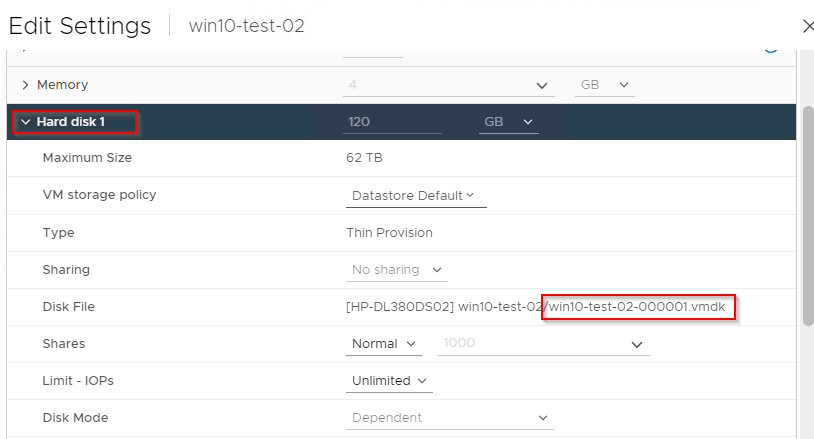
Task: Open the hard disk GB unit dropdown
Action: click(508, 122)
